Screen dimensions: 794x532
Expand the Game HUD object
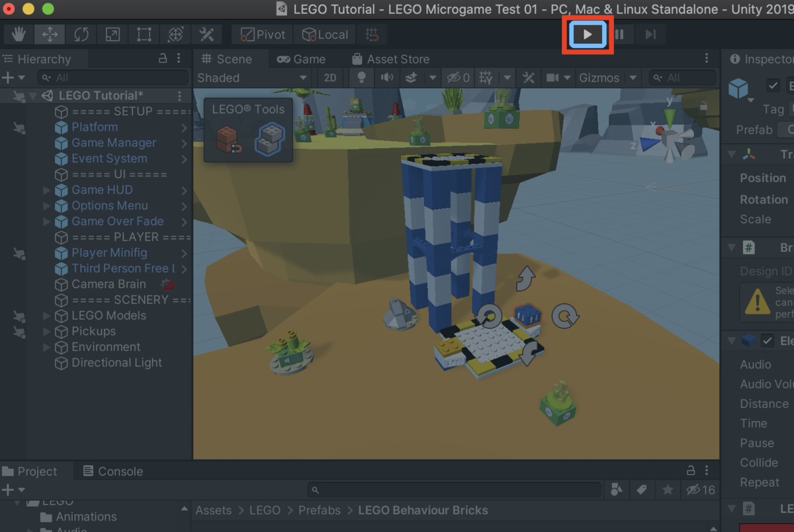pyautogui.click(x=46, y=190)
